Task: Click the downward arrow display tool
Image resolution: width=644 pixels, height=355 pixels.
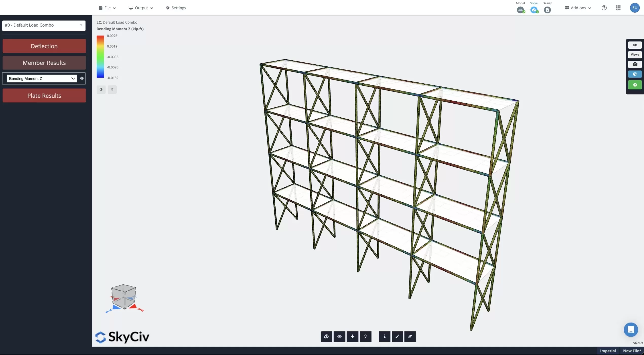Action: [353, 337]
